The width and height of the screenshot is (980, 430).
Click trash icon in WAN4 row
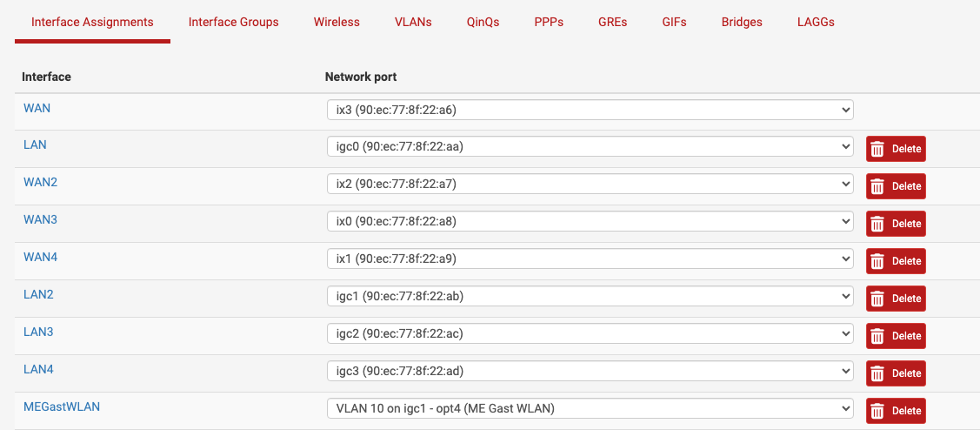pyautogui.click(x=877, y=261)
